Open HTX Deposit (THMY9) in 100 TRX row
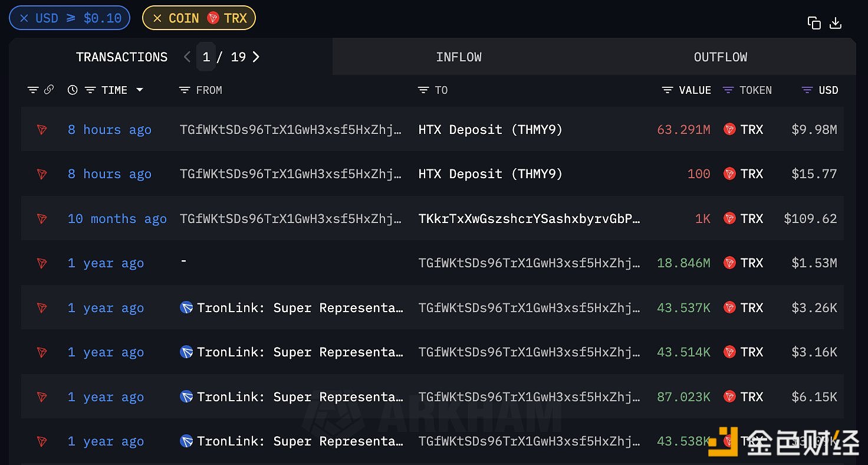This screenshot has width=868, height=465. coord(490,174)
